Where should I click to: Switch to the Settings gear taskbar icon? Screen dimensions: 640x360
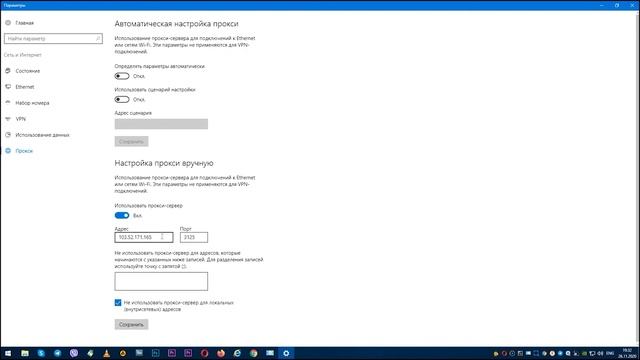[286, 353]
